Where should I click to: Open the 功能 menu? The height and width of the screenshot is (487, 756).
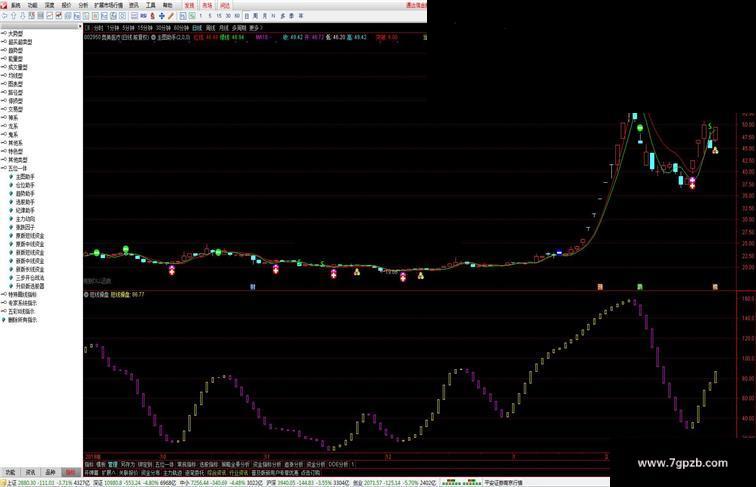[x=32, y=5]
